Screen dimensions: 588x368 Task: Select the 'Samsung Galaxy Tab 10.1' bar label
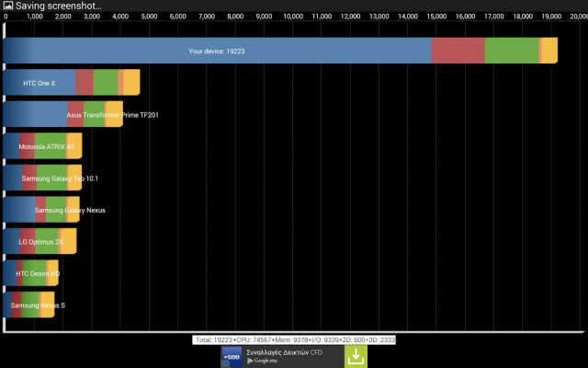(x=60, y=178)
